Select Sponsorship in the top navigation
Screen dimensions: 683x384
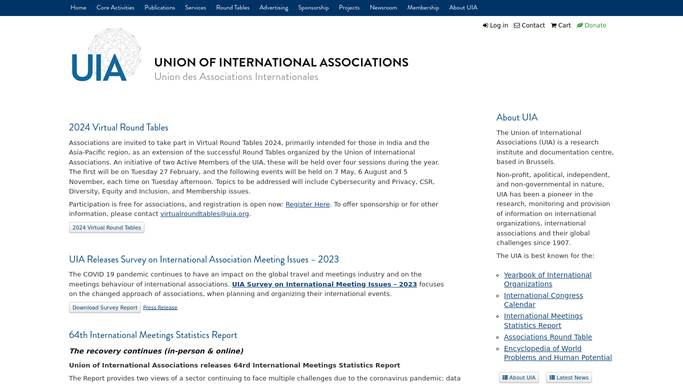pyautogui.click(x=313, y=8)
